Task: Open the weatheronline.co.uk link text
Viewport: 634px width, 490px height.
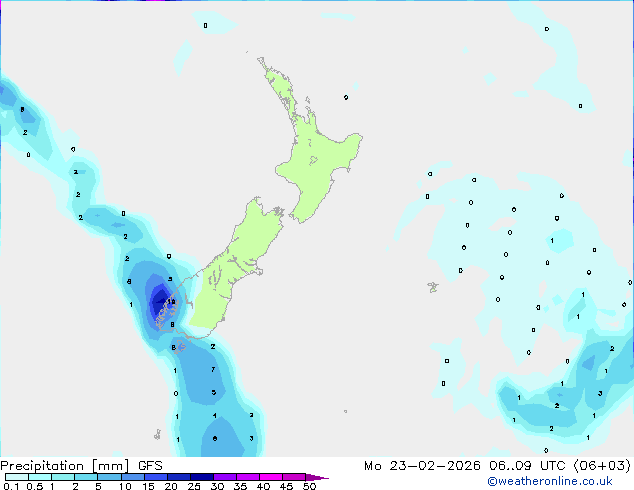Action: click(550, 481)
